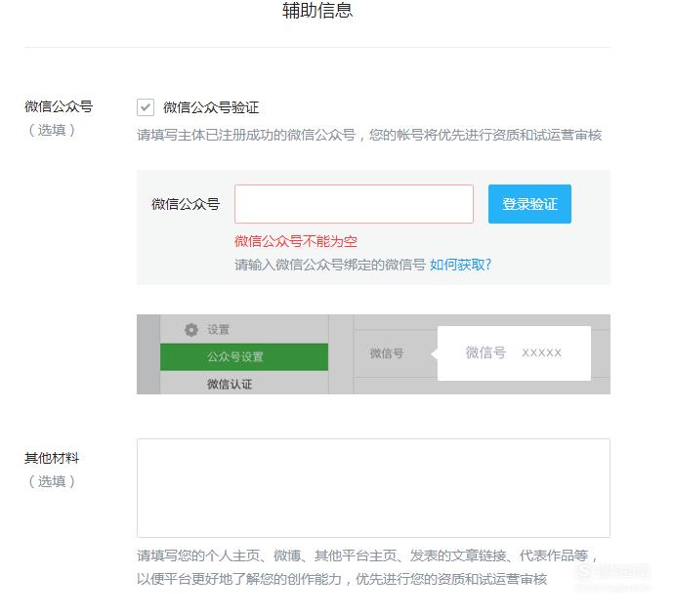Select 公众号设置 in the guide image

[x=244, y=356]
